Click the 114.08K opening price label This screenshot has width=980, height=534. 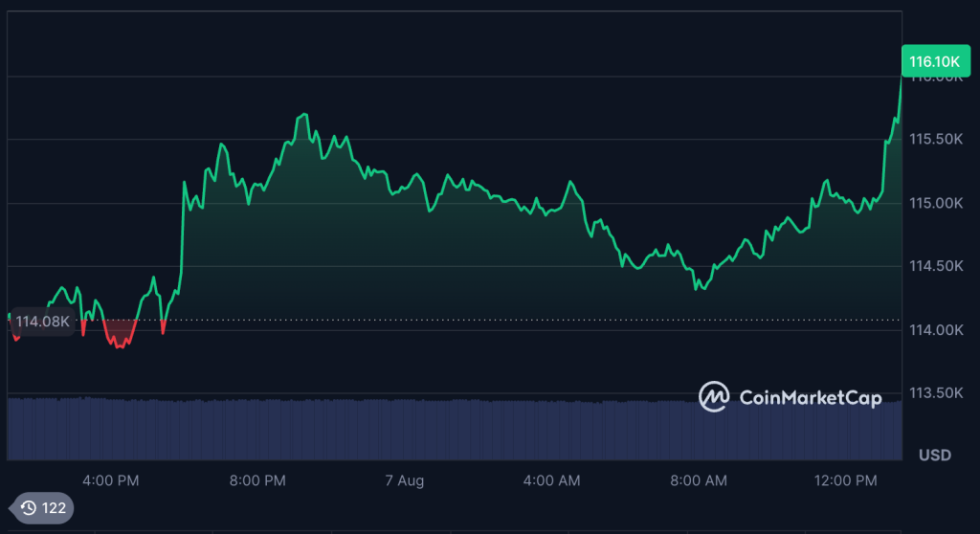(x=42, y=322)
